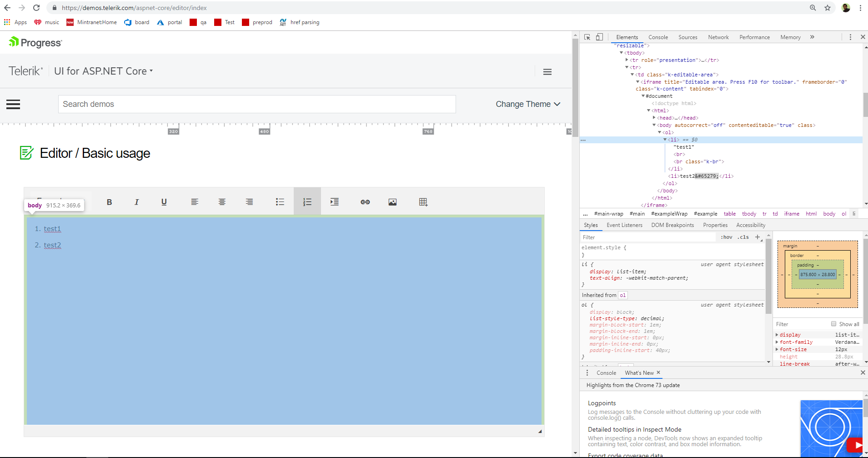Align text right in the editor
This screenshot has height=458, width=868.
249,202
